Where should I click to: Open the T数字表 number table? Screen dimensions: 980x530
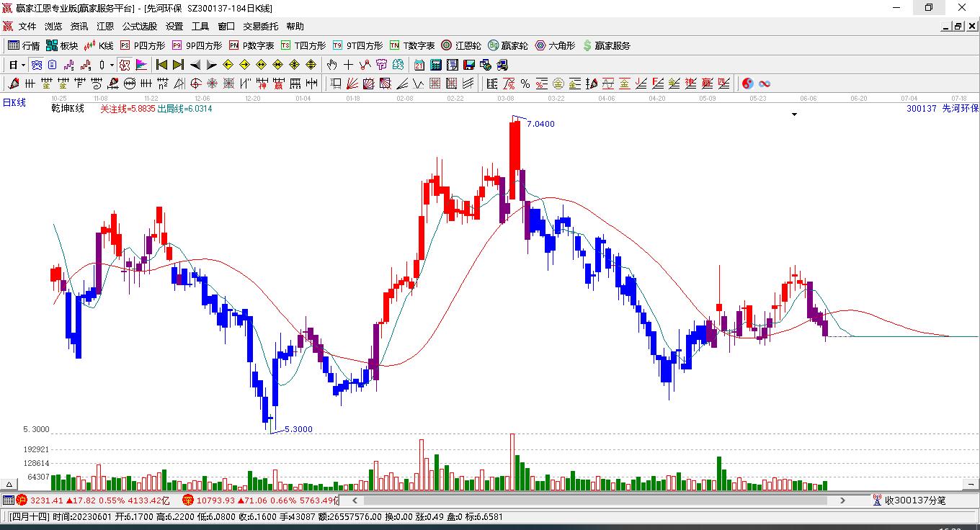click(412, 45)
